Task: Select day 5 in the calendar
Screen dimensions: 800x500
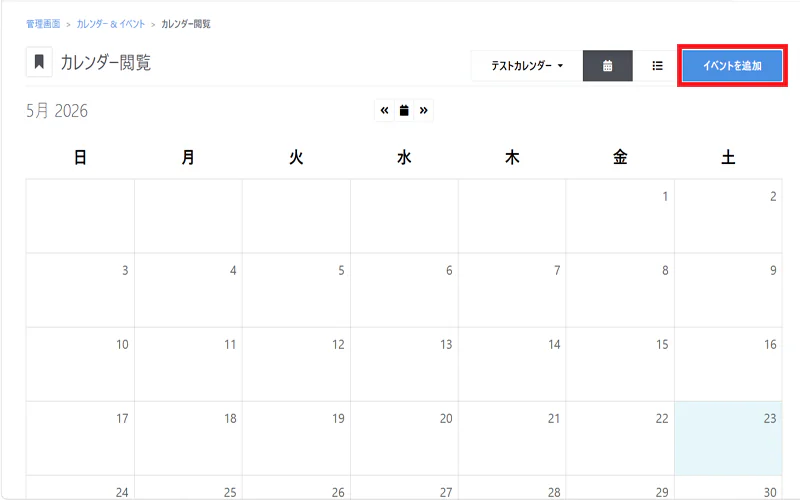Action: (296, 290)
